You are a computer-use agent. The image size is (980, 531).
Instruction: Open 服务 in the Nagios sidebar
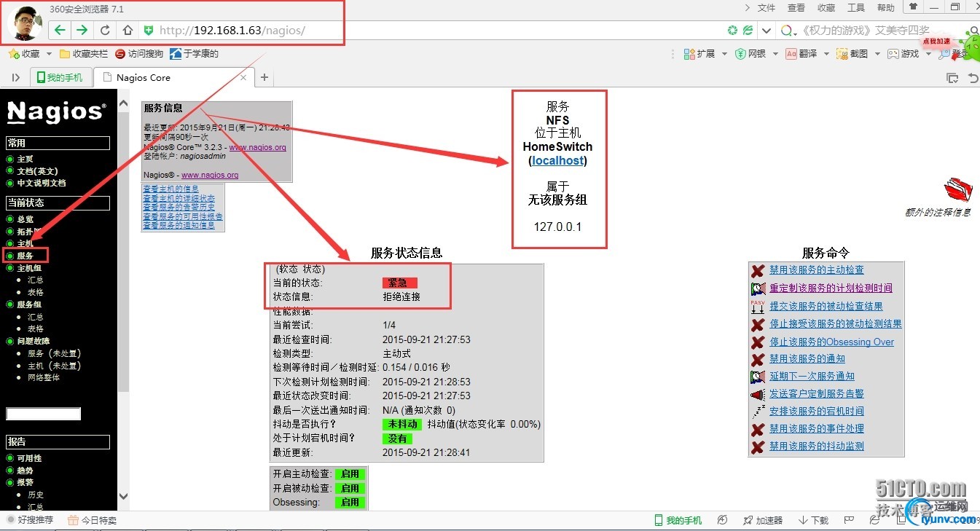pos(26,256)
